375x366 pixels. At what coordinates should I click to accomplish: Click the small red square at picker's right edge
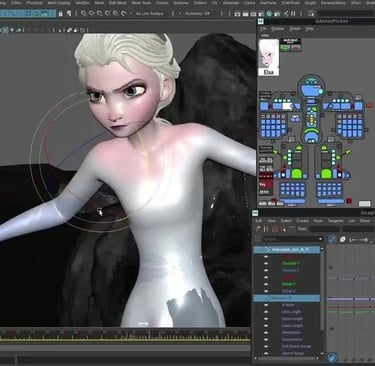click(x=369, y=106)
